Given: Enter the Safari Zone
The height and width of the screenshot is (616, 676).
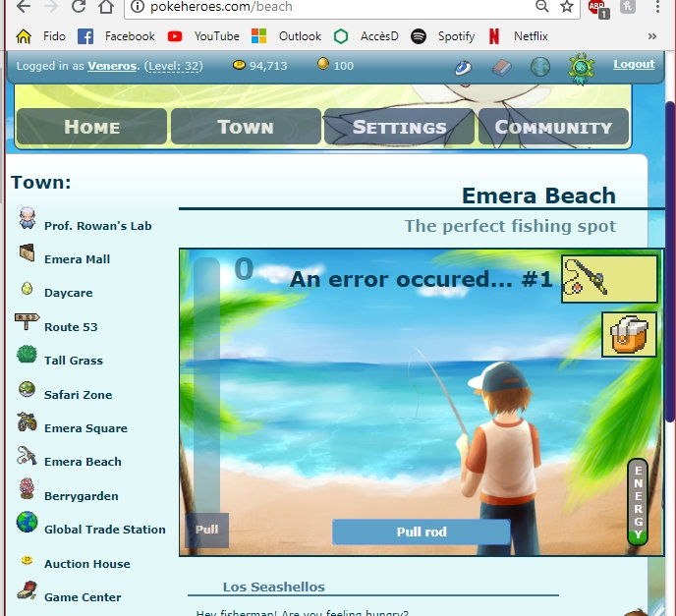Looking at the screenshot, I should pyautogui.click(x=78, y=394).
